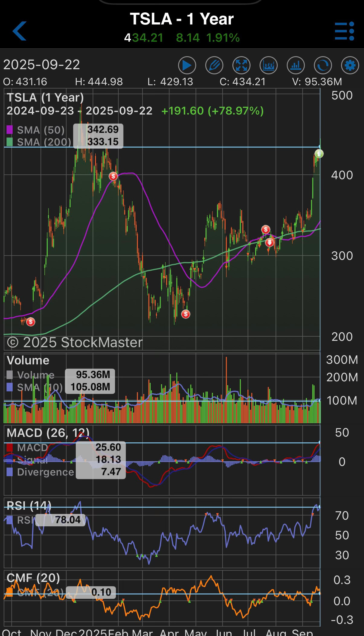Tap the SMA (200) value 333.15

[x=103, y=142]
